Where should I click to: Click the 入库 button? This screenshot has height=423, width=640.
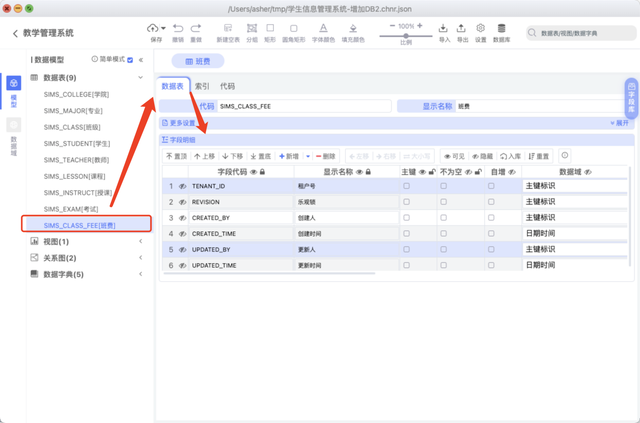coord(511,156)
